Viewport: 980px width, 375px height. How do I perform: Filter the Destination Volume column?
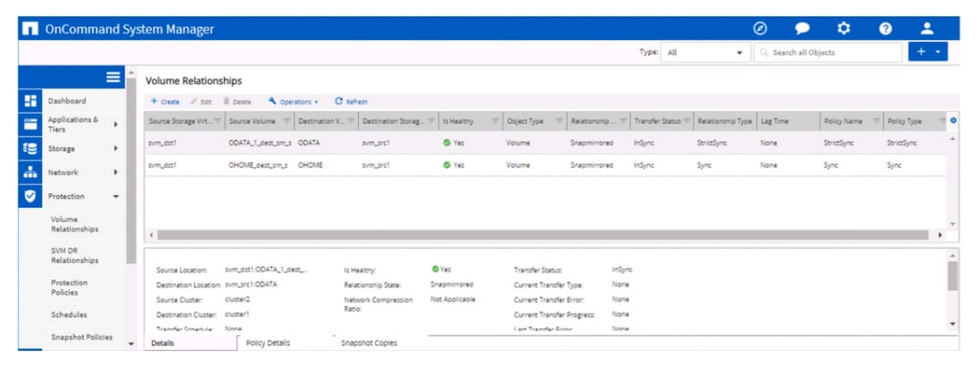[351, 121]
